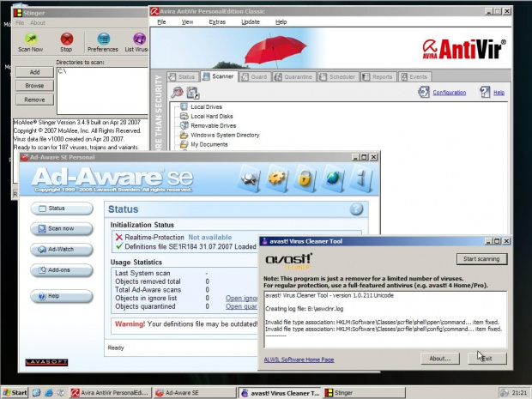Click Windows System Directory folder icon
This screenshot has width=532, height=399.
pyautogui.click(x=184, y=135)
